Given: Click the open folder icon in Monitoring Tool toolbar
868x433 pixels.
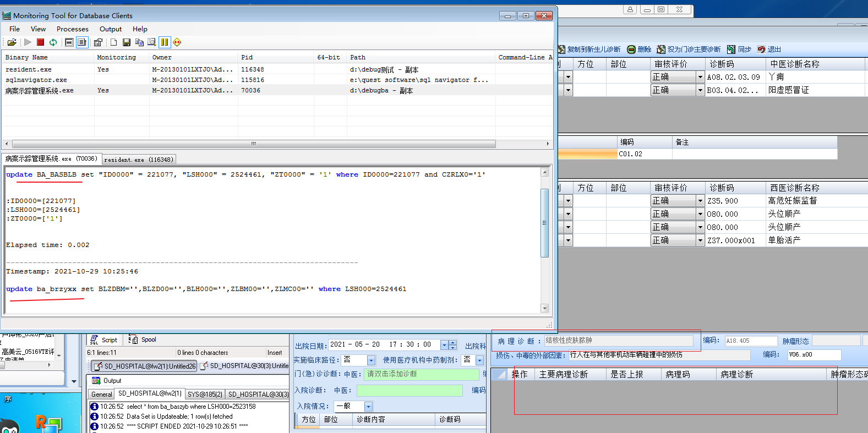Looking at the screenshot, I should click(x=12, y=42).
